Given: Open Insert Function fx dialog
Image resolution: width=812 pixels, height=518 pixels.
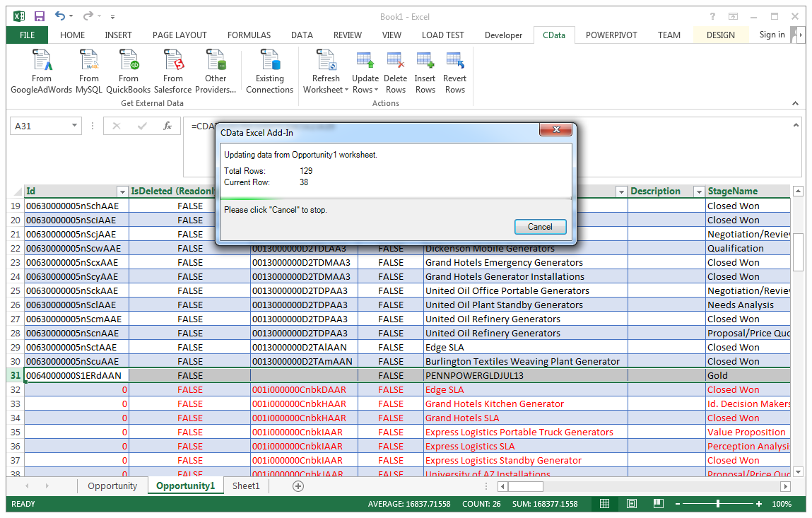Looking at the screenshot, I should click(x=167, y=126).
